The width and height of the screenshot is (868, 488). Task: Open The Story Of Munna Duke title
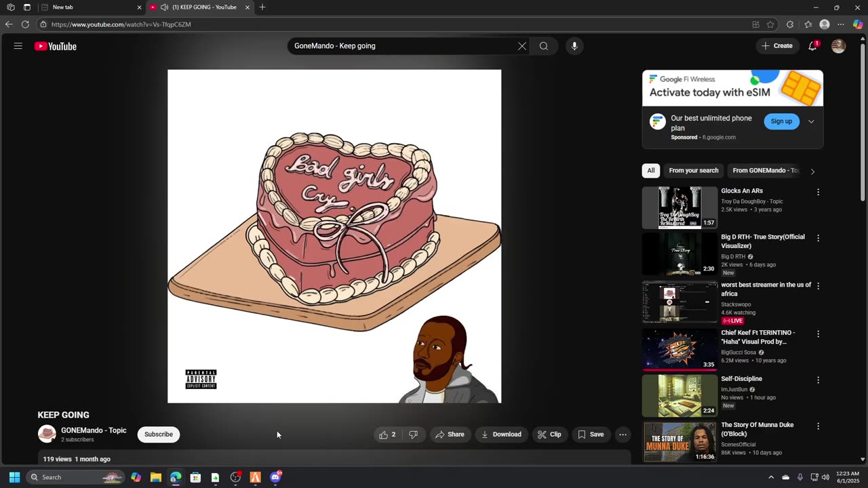point(757,430)
